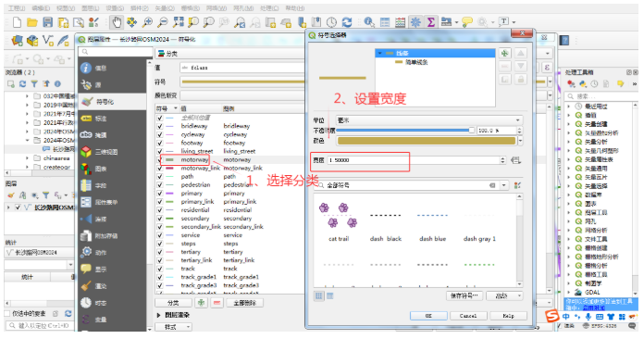Click the Zoom Out magnifier icon
The height and width of the screenshot is (339, 644).
163,22
